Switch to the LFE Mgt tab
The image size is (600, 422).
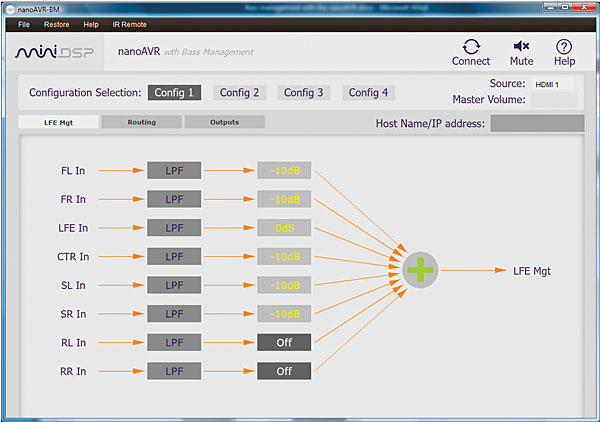(x=59, y=122)
